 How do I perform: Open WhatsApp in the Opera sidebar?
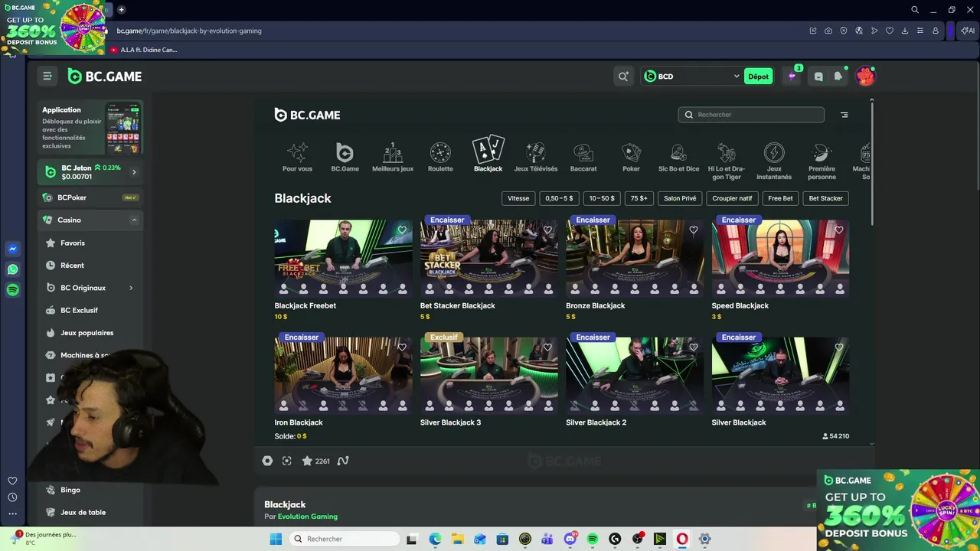(x=12, y=269)
